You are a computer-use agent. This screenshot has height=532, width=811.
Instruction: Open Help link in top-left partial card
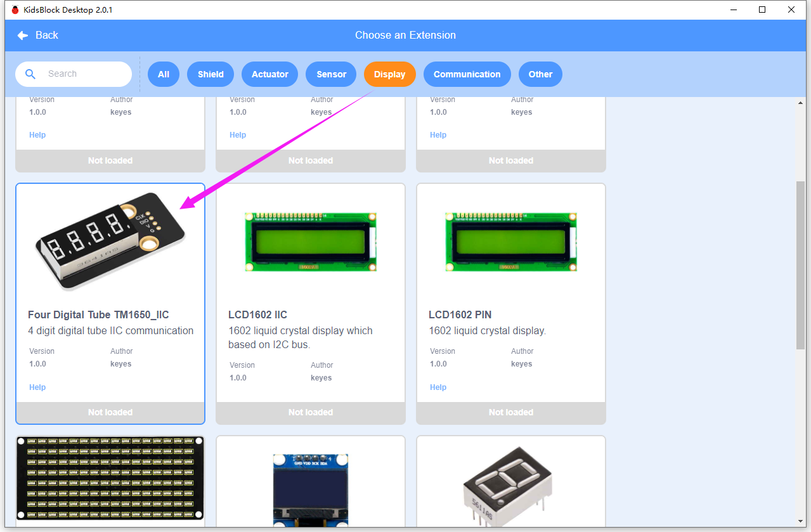[x=37, y=135]
